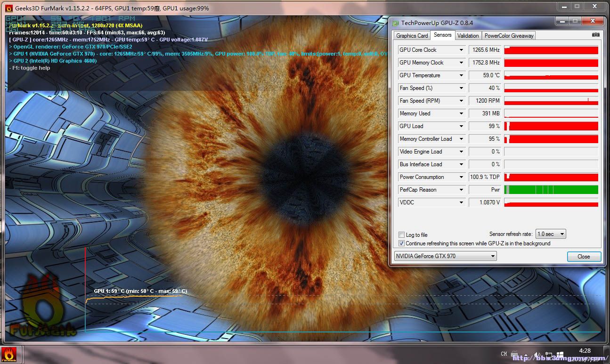The height and width of the screenshot is (364, 610).
Task: Open the Fan Speed (RPM) dropdown
Action: tap(461, 101)
